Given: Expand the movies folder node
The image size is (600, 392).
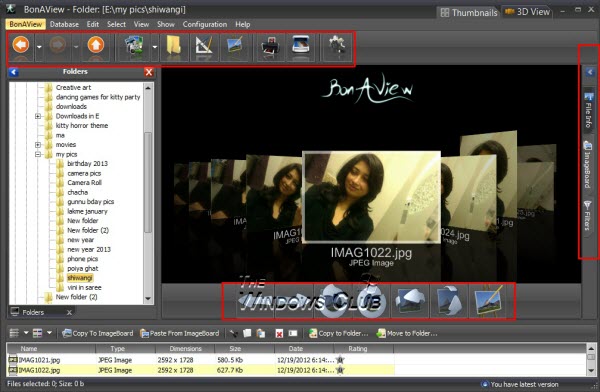Looking at the screenshot, I should point(38,145).
